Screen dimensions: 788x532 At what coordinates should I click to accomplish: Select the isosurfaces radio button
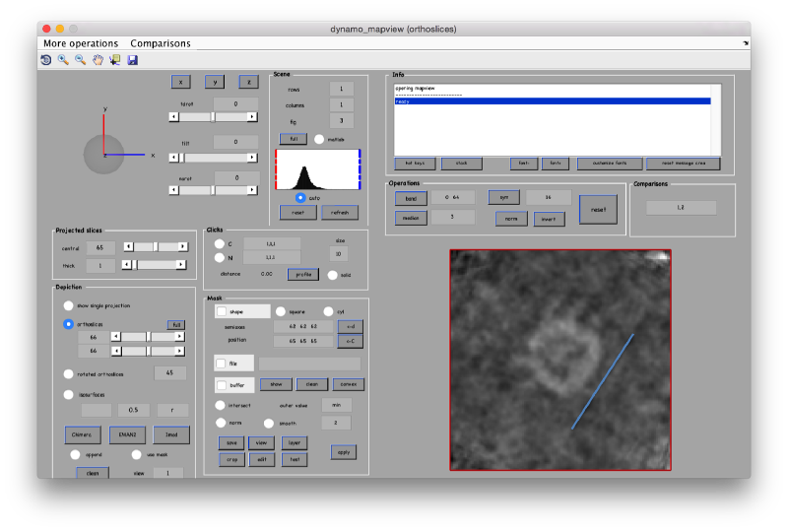point(68,395)
